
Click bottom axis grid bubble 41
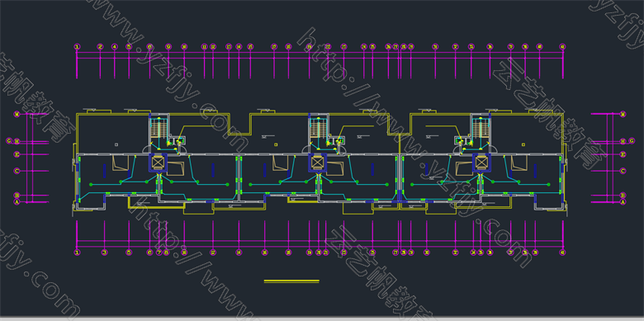point(563,253)
